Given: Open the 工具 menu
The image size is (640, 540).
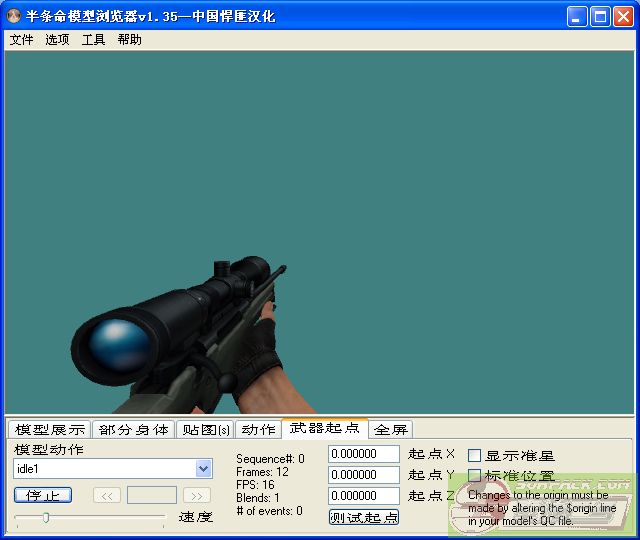Looking at the screenshot, I should click(x=93, y=40).
